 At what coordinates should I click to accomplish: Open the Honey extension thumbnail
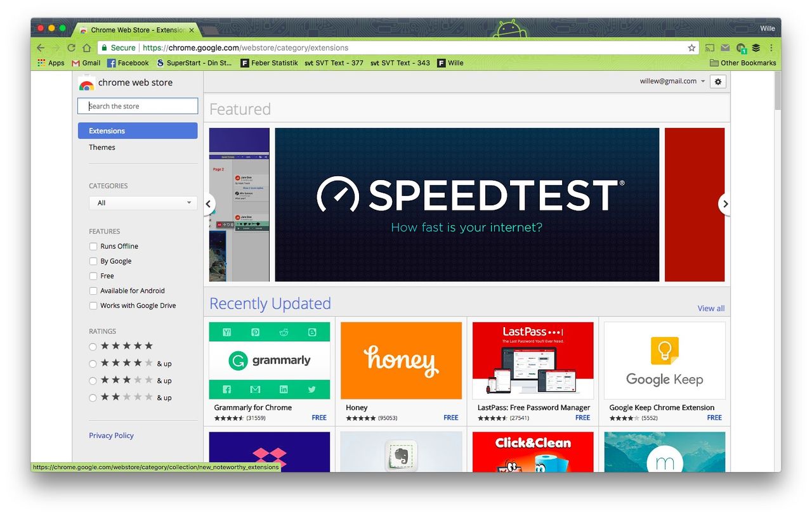[401, 361]
